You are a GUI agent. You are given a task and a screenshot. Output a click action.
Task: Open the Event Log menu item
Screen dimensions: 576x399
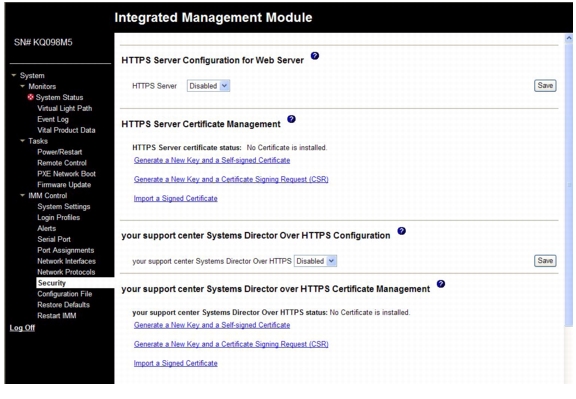pos(53,119)
